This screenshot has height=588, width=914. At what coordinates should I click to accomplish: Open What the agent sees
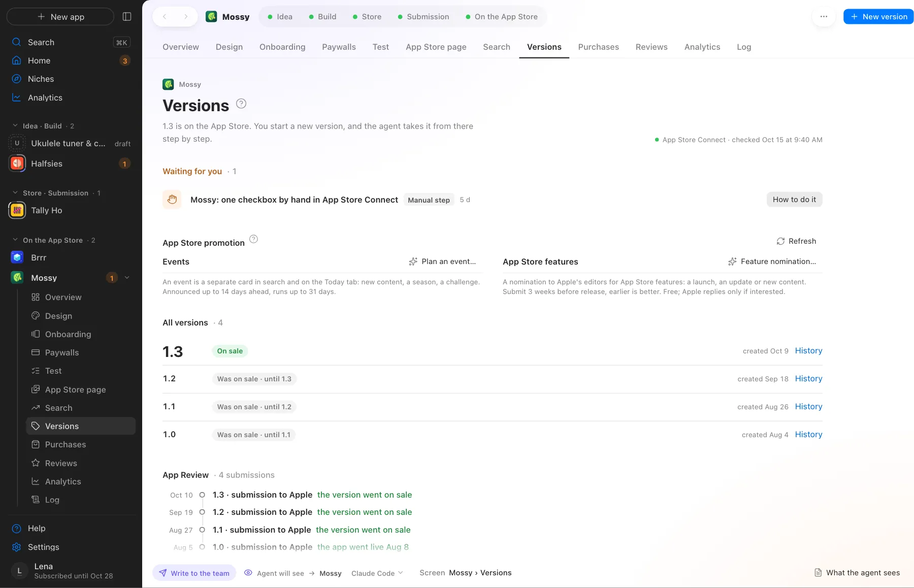(857, 573)
